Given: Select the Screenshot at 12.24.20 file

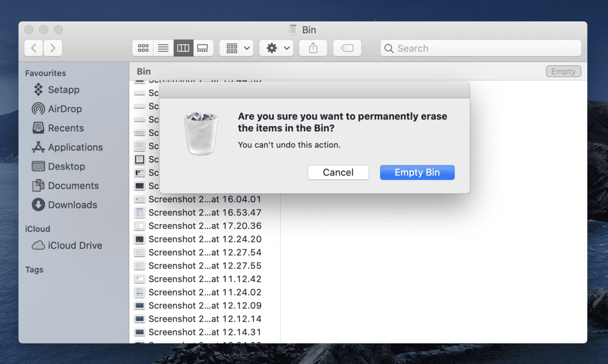Looking at the screenshot, I should tap(204, 239).
